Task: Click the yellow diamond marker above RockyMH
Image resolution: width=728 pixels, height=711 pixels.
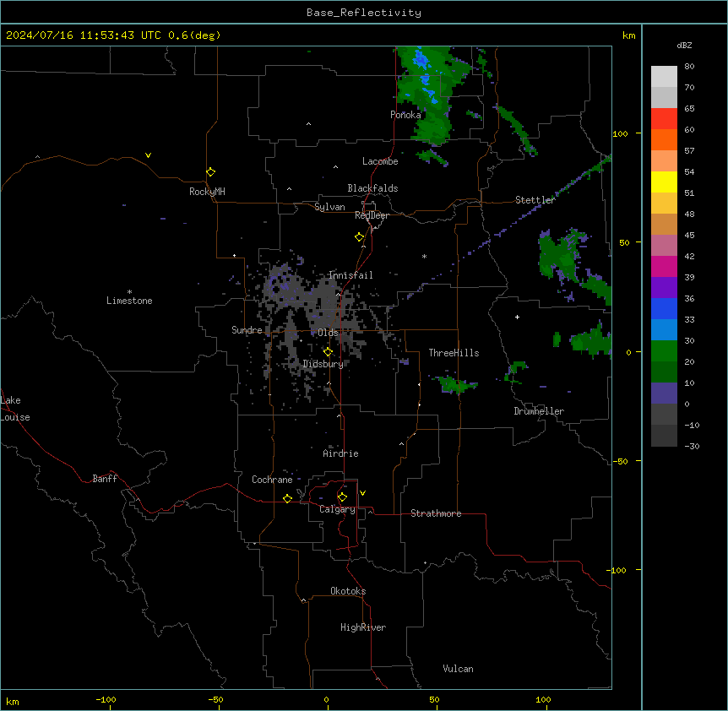Action: click(211, 172)
